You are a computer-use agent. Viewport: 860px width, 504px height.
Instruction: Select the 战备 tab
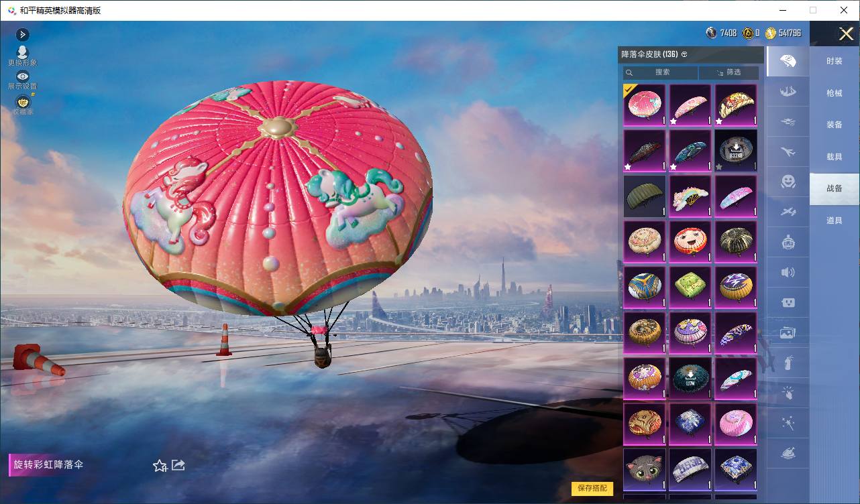(x=835, y=188)
